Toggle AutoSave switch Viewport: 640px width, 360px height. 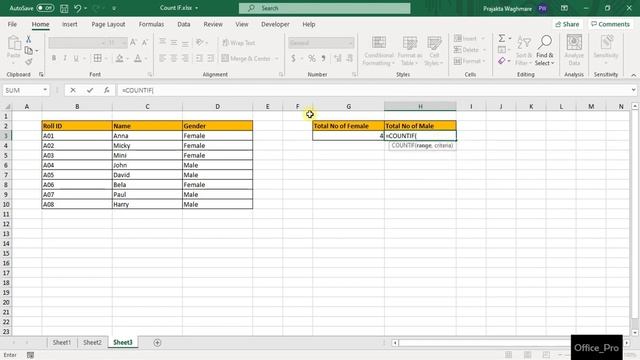pos(45,8)
